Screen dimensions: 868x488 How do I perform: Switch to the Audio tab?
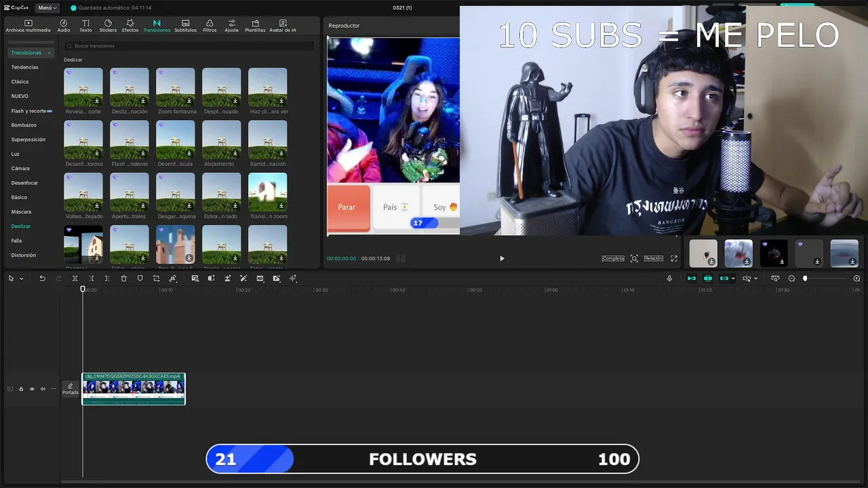pos(64,26)
